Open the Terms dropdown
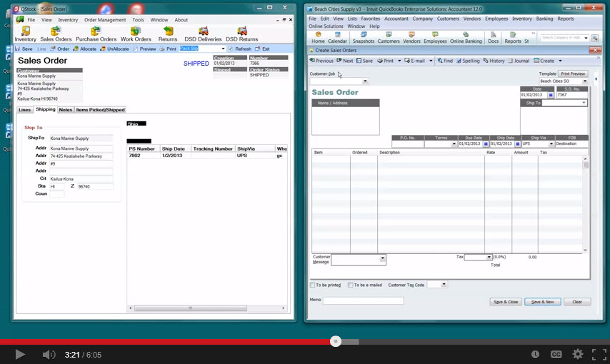 coord(454,144)
